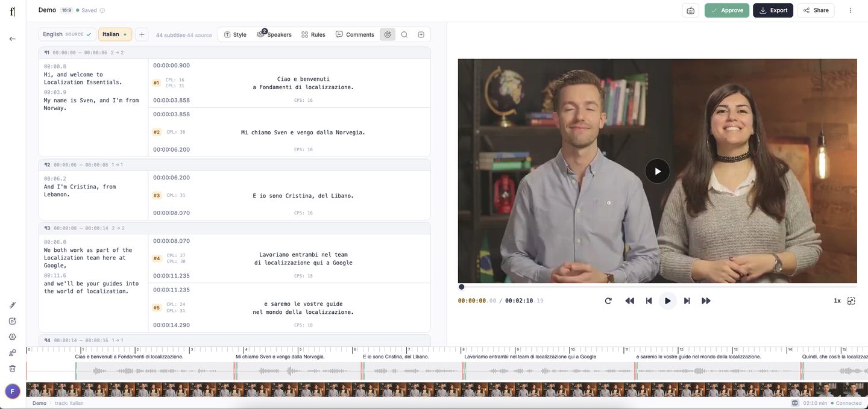The height and width of the screenshot is (409, 868).
Task: Select subtitle #1 badge
Action: (156, 83)
